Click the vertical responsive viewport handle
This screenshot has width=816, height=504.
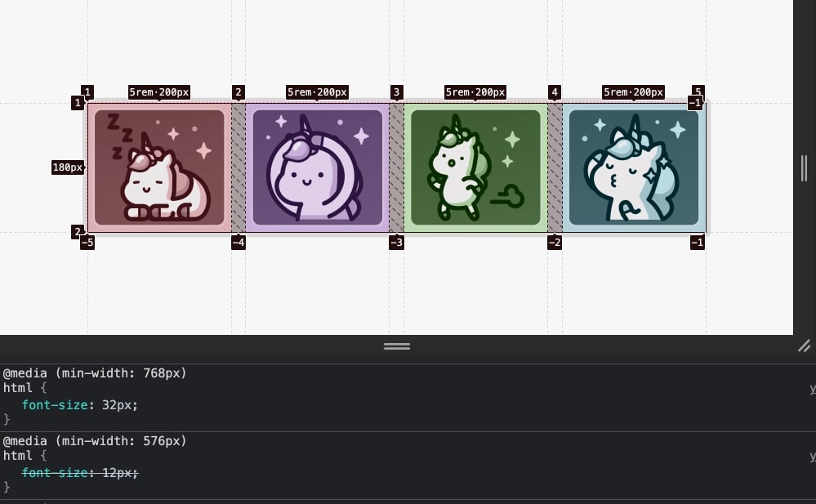[804, 168]
